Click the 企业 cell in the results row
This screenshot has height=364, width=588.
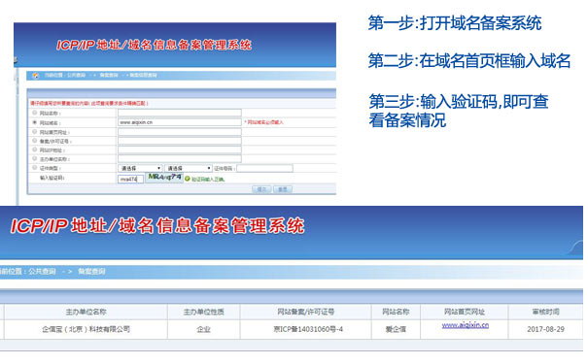204,330
